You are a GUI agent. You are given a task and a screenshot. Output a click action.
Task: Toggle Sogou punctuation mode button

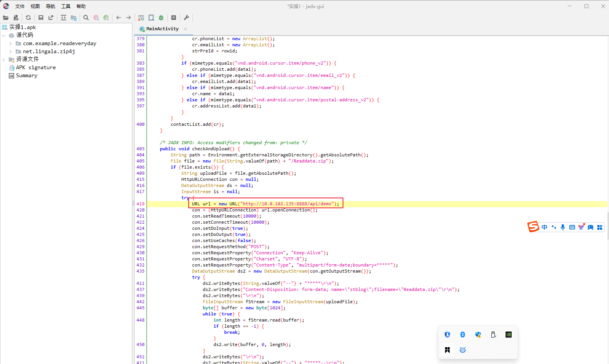[x=554, y=227]
